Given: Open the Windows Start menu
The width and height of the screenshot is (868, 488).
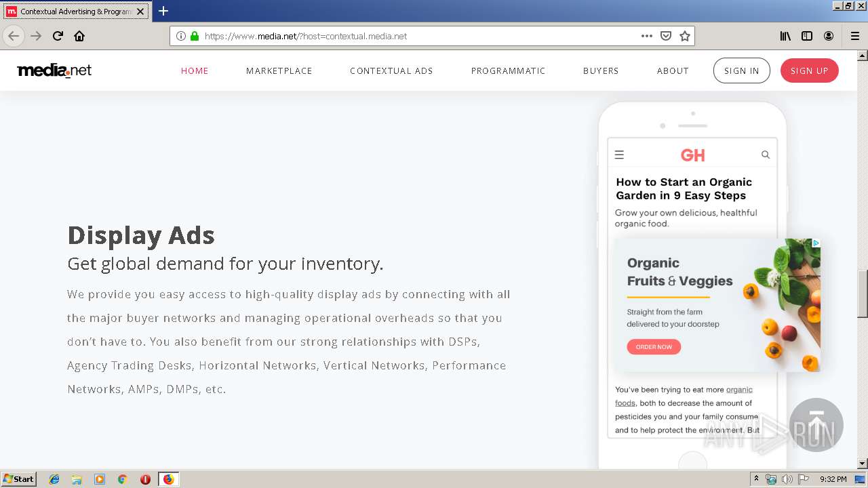Looking at the screenshot, I should 19,479.
